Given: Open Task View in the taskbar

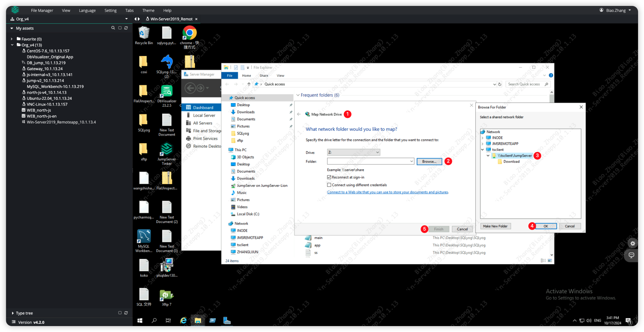Looking at the screenshot, I should (x=168, y=320).
